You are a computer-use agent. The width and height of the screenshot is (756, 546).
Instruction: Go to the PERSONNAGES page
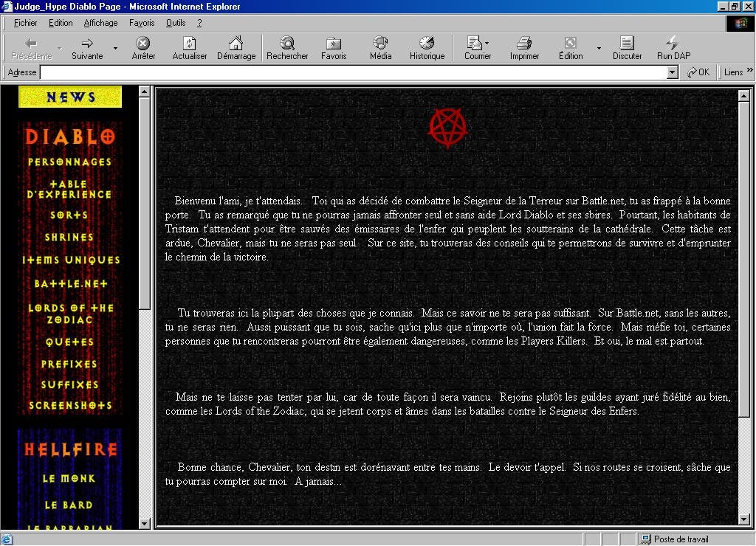pyautogui.click(x=70, y=162)
